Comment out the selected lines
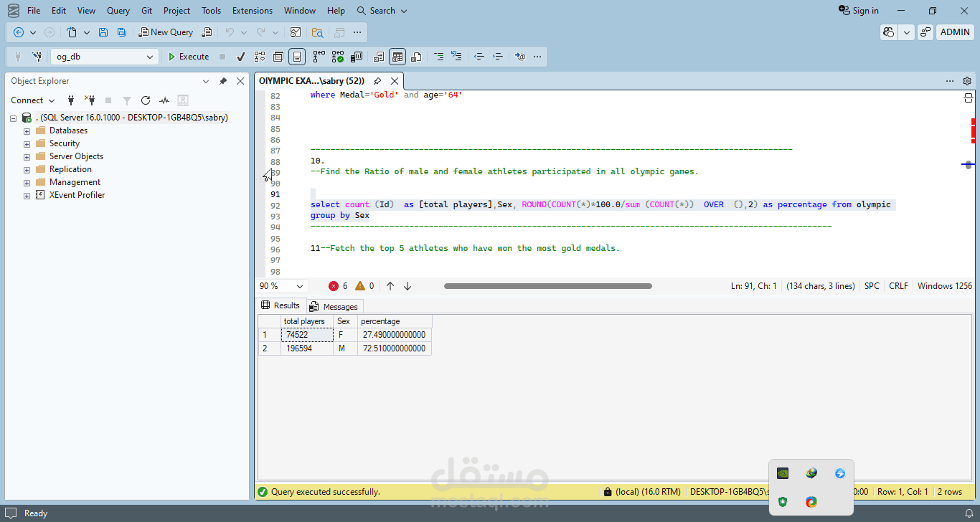This screenshot has width=980, height=522. [x=438, y=57]
